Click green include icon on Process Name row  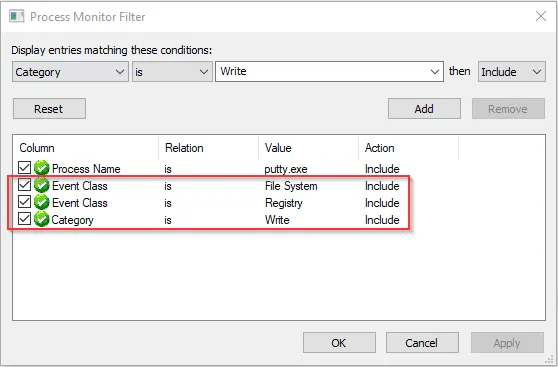(41, 168)
